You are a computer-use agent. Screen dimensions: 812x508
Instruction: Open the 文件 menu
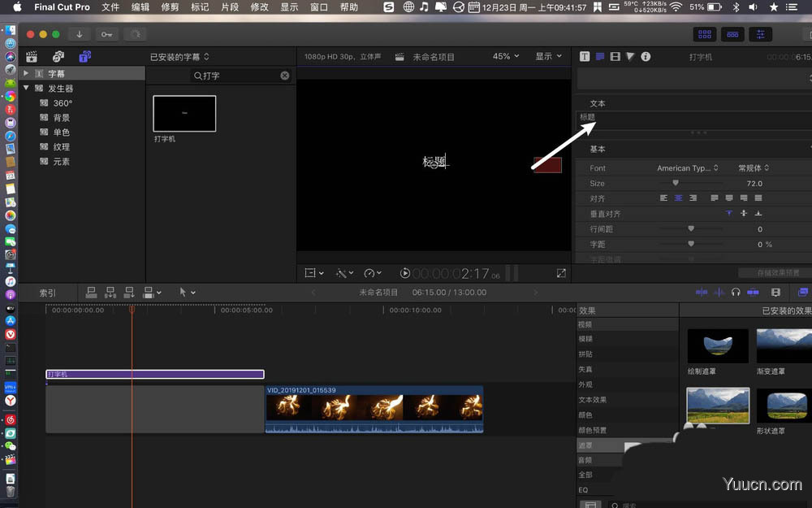(x=110, y=7)
